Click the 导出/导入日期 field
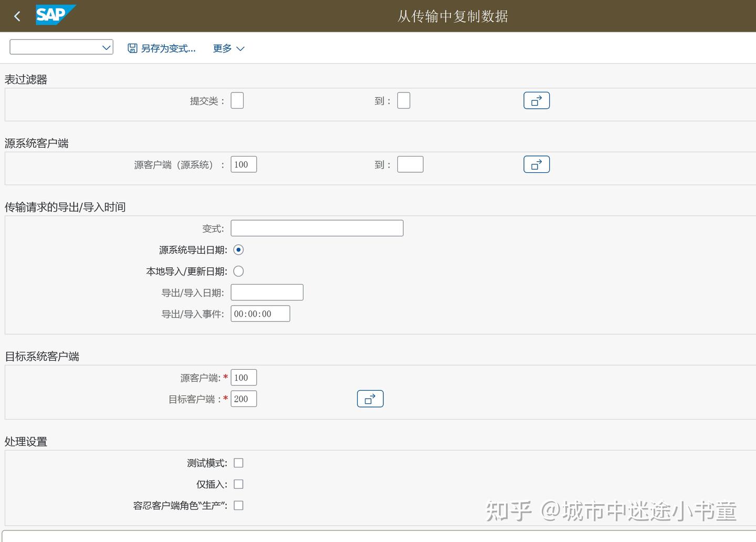This screenshot has height=542, width=756. pyautogui.click(x=267, y=292)
